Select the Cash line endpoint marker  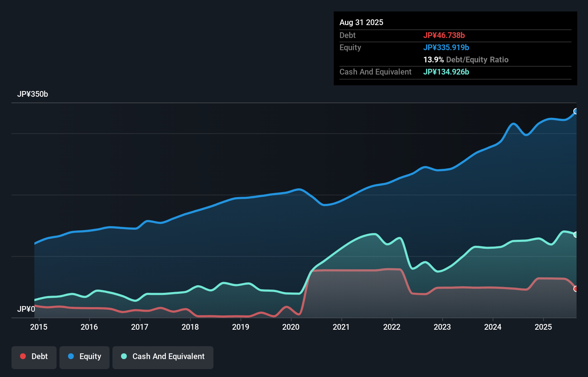coord(575,234)
